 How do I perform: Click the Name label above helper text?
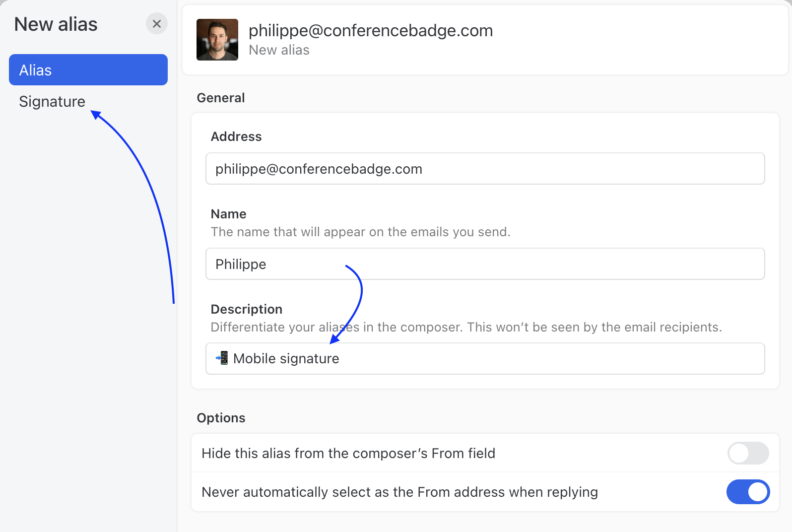pos(229,214)
